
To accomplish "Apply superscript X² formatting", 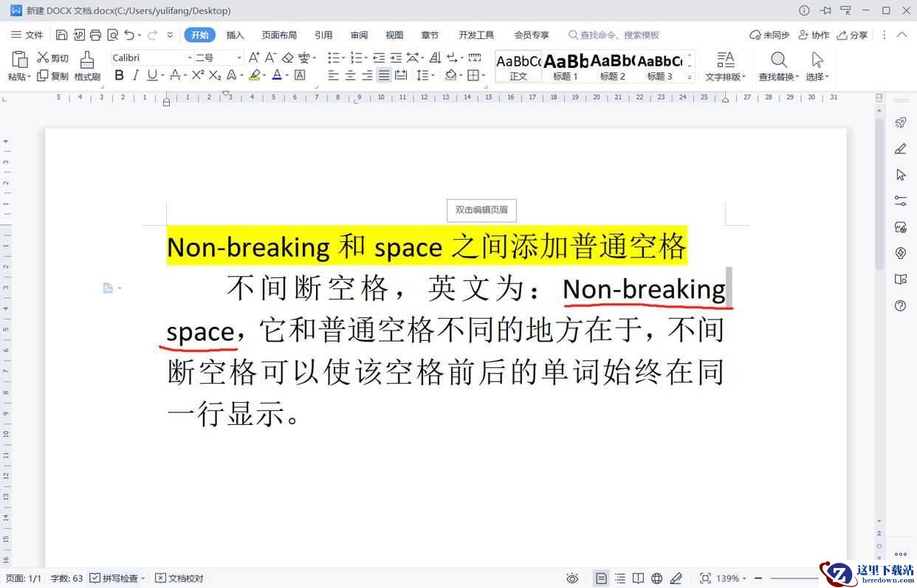I will point(198,75).
